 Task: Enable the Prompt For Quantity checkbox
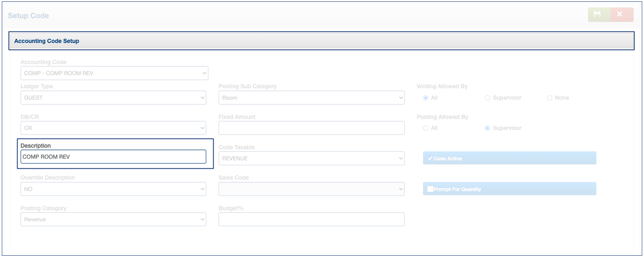point(430,189)
